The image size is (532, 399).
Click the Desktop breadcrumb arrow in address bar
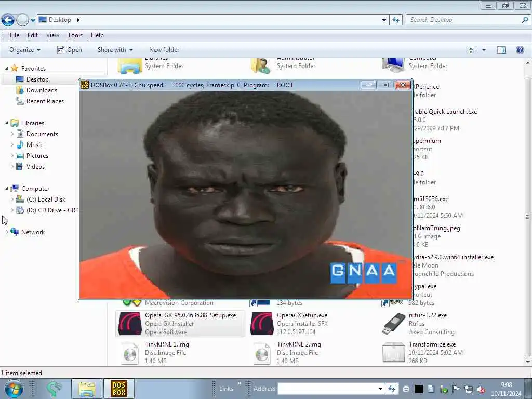click(78, 20)
